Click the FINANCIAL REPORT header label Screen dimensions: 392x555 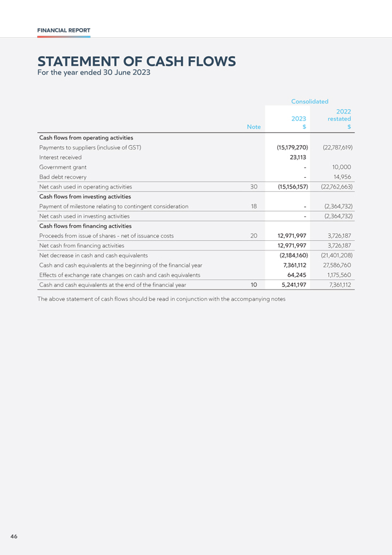64,30
